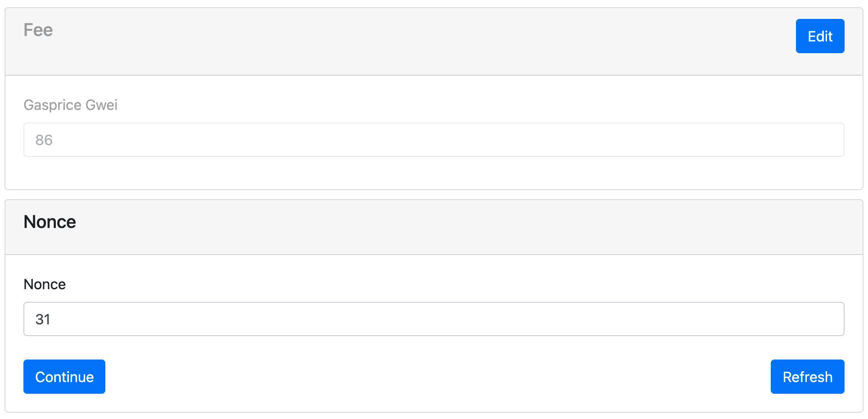
Task: Click the 86 value in Gasprice field
Action: coord(44,140)
